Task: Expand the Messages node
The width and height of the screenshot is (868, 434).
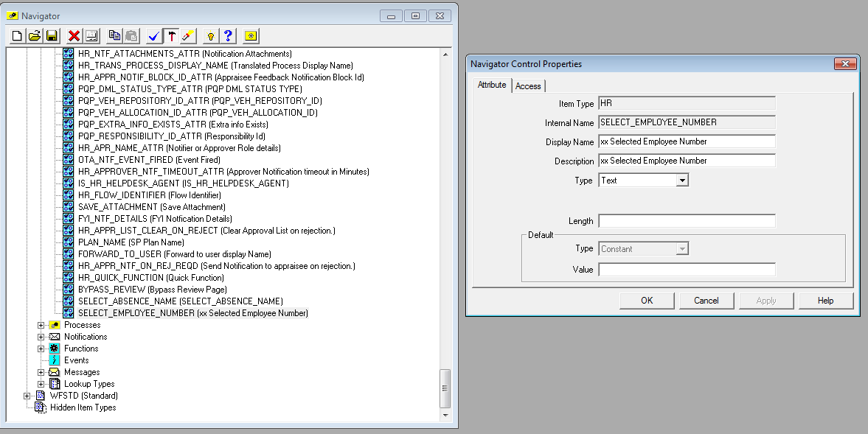Action: pos(41,372)
